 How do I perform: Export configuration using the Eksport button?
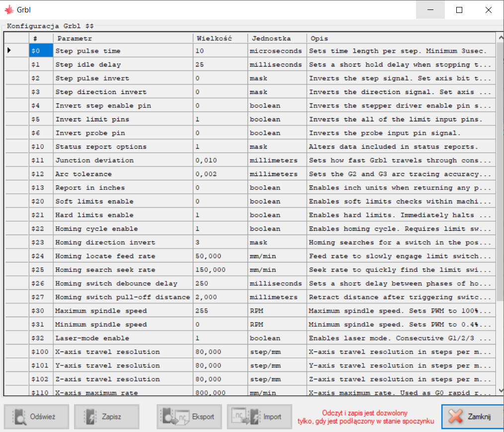(x=189, y=417)
